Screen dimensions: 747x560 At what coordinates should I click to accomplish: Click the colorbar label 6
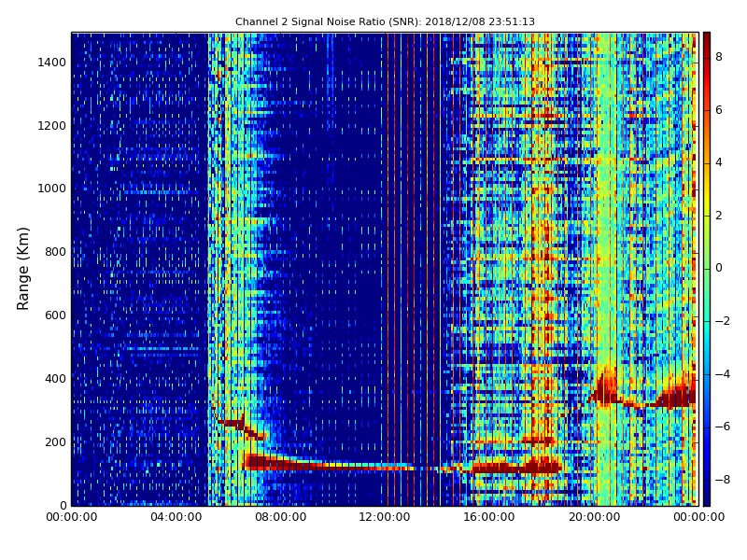pyautogui.click(x=719, y=110)
